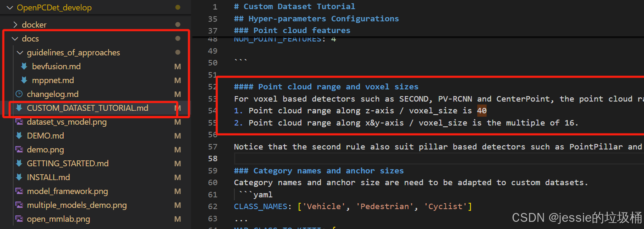Click the markdown icon of GETTING_STARTED.md
Screen dimensions: 644x229
point(19,164)
